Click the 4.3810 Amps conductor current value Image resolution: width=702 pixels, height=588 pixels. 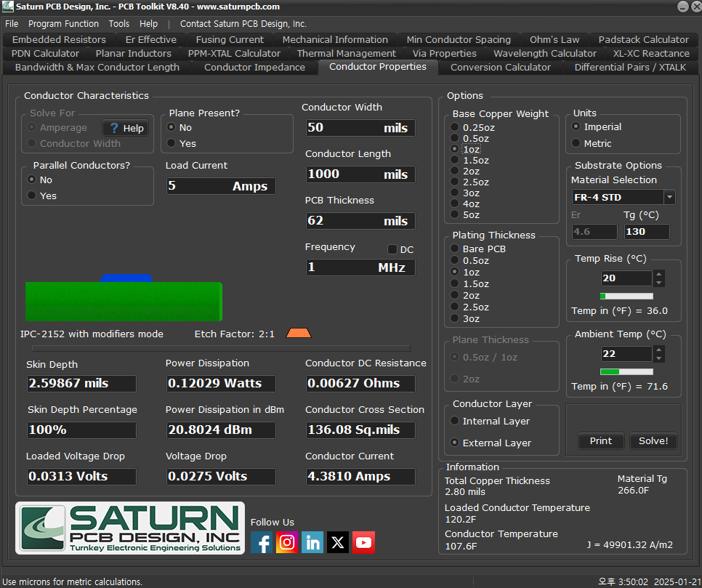point(360,477)
